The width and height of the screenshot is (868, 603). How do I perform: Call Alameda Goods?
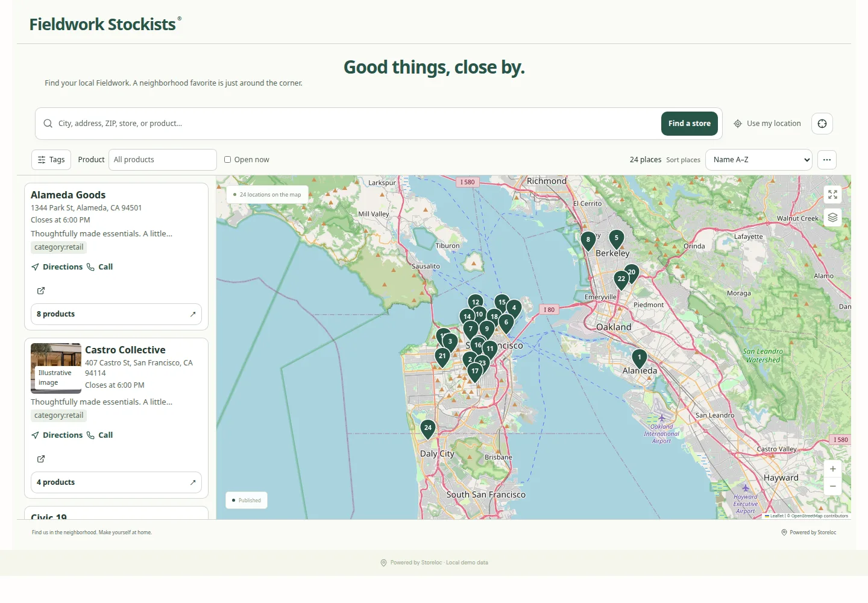100,267
